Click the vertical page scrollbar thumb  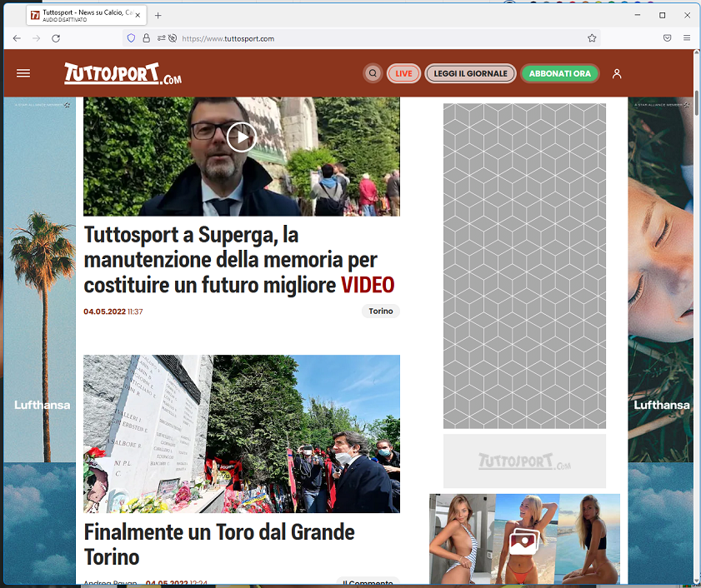(x=697, y=102)
